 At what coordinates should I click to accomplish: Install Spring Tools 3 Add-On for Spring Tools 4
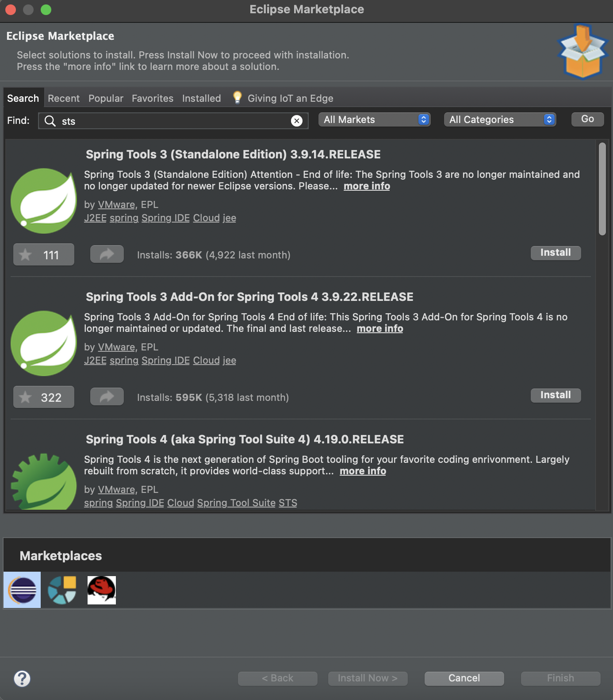(x=556, y=395)
